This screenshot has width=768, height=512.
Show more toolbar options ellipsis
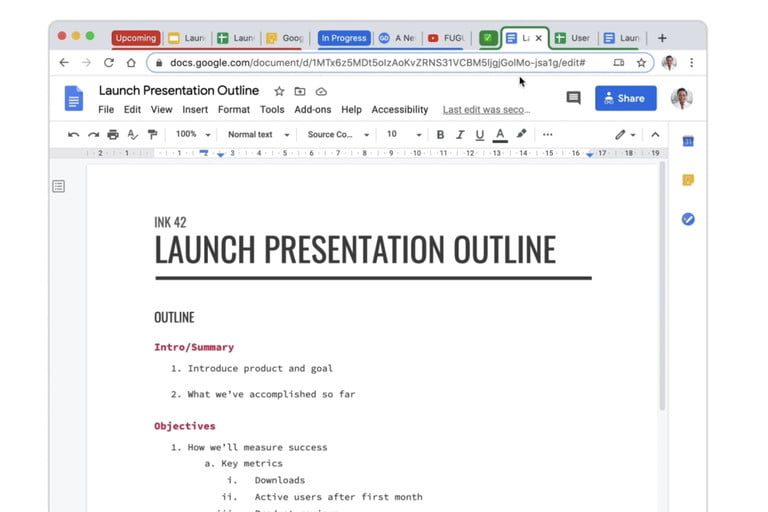[x=548, y=134]
